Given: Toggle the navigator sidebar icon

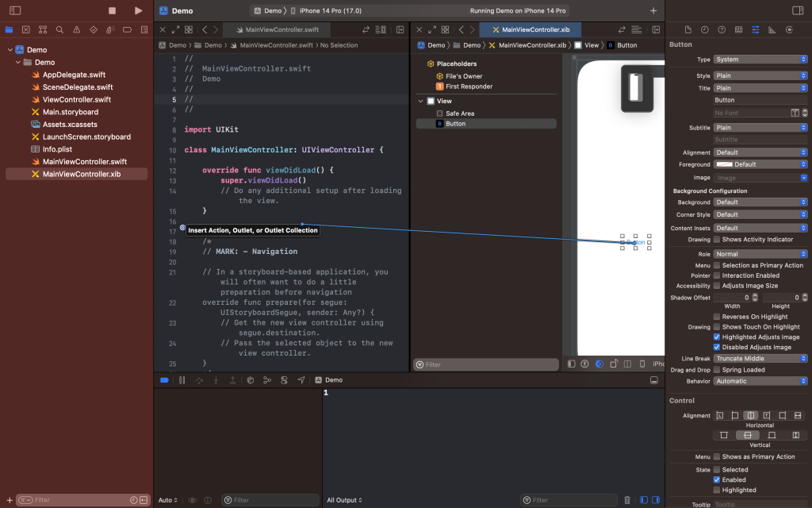Looking at the screenshot, I should click(x=15, y=10).
